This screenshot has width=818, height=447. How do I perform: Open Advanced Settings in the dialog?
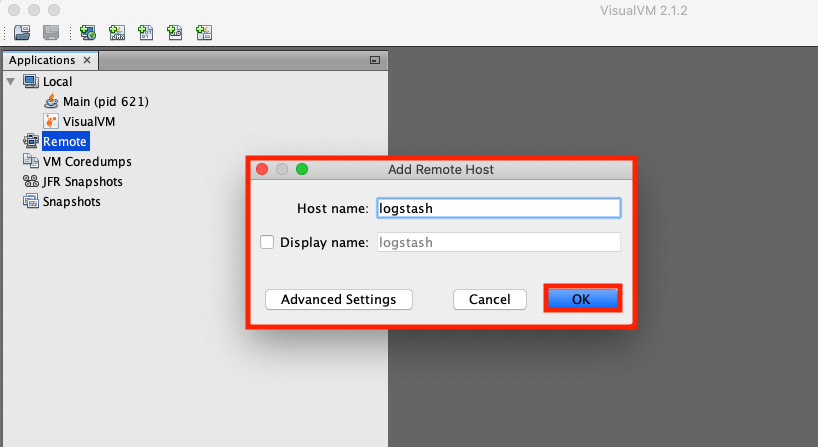339,299
